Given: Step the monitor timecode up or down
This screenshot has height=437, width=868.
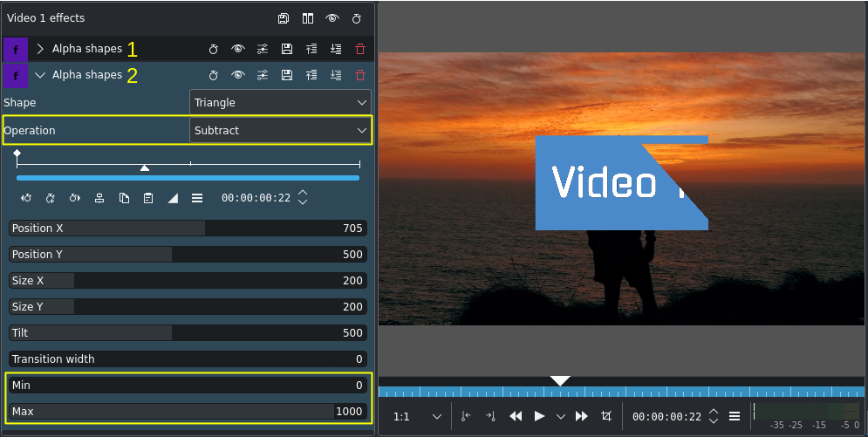Looking at the screenshot, I should (x=714, y=417).
